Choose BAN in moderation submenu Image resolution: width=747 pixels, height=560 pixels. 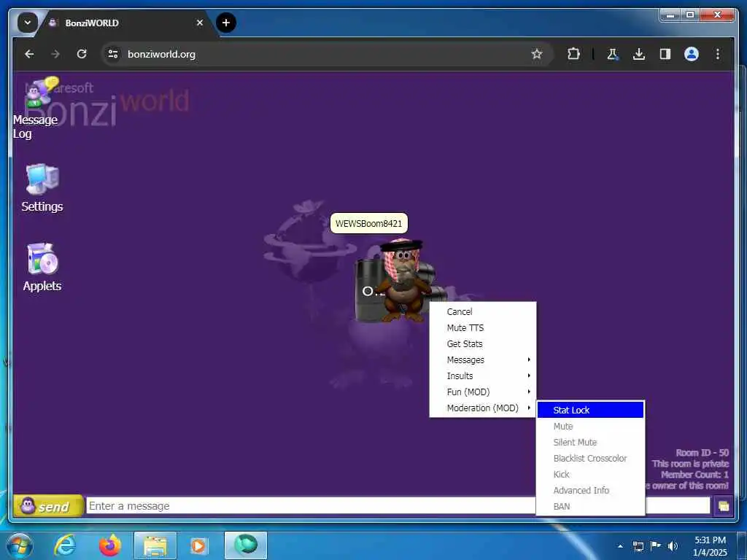(x=590, y=506)
